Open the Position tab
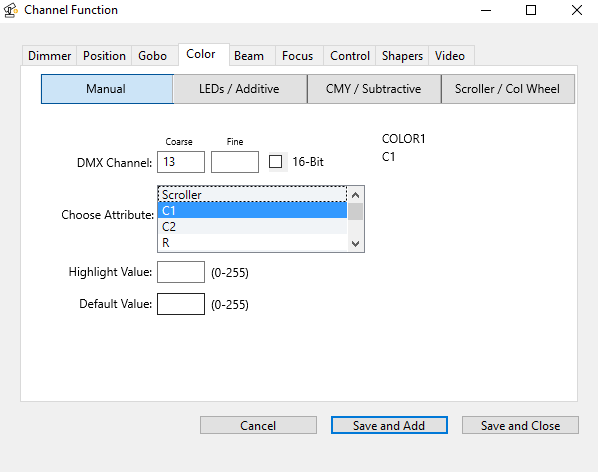 pyautogui.click(x=104, y=56)
